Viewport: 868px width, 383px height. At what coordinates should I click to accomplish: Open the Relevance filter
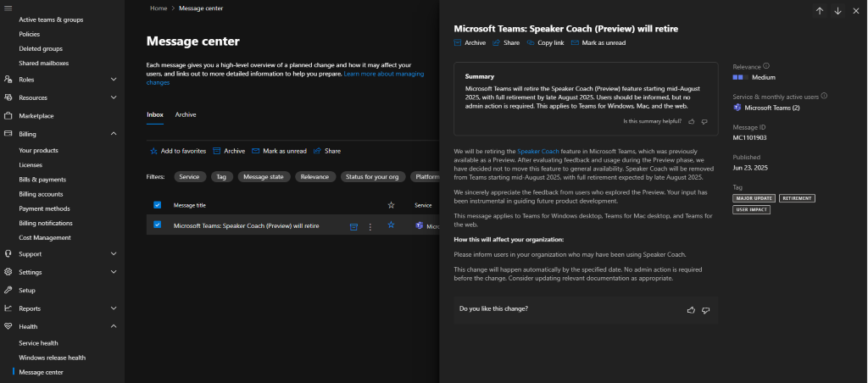[x=315, y=176]
